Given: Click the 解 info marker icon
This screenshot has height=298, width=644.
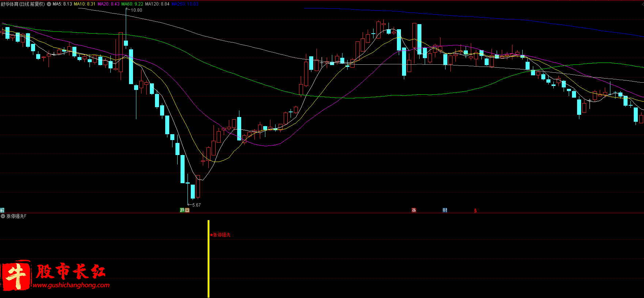Looking at the screenshot, I should click(x=2, y=210).
